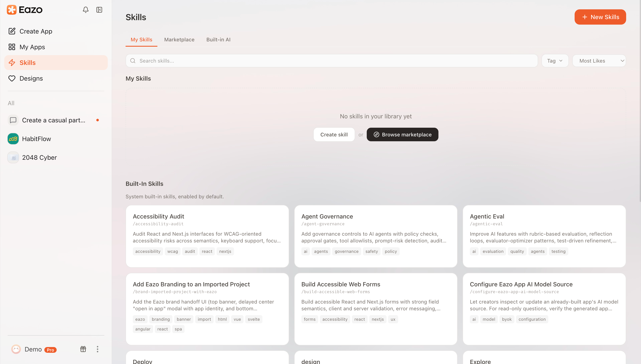Image resolution: width=641 pixels, height=364 pixels.
Task: Click the Pro badge next to Demo
Action: tap(50, 350)
